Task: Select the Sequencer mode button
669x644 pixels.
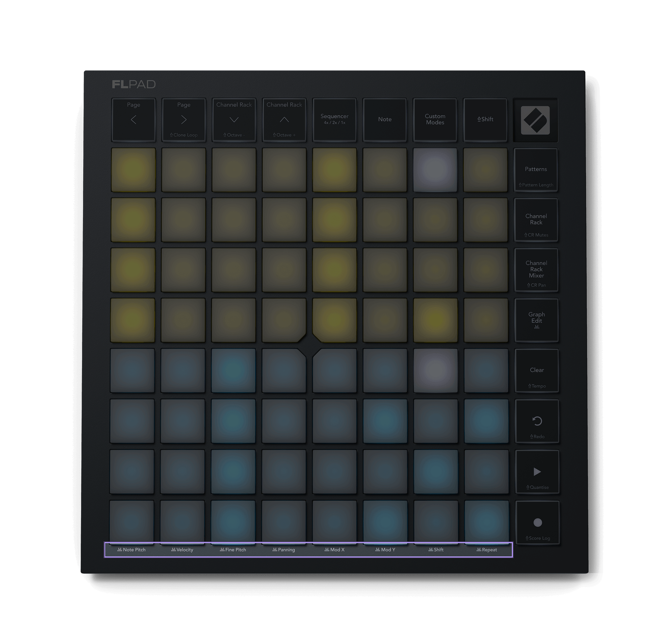Action: coord(334,120)
